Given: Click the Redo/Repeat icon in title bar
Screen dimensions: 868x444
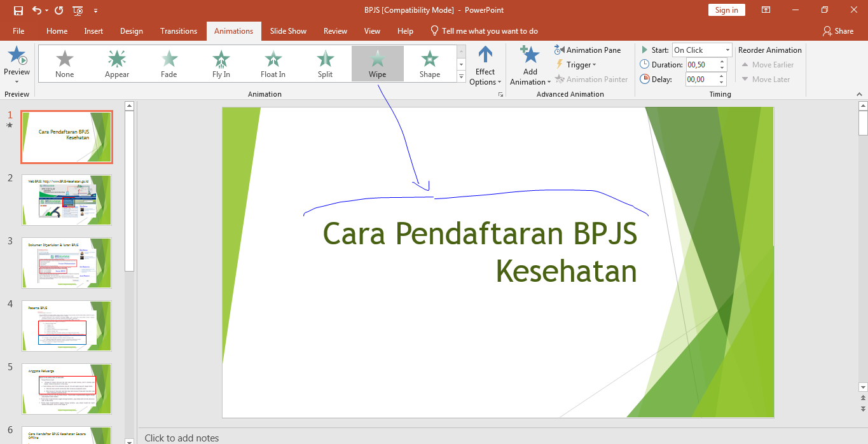Looking at the screenshot, I should [59, 10].
